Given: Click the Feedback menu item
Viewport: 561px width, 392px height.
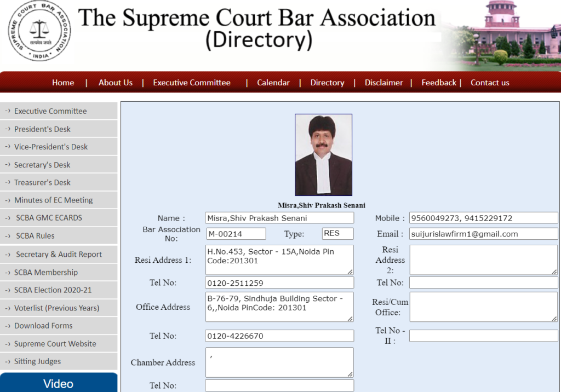Looking at the screenshot, I should coord(439,83).
